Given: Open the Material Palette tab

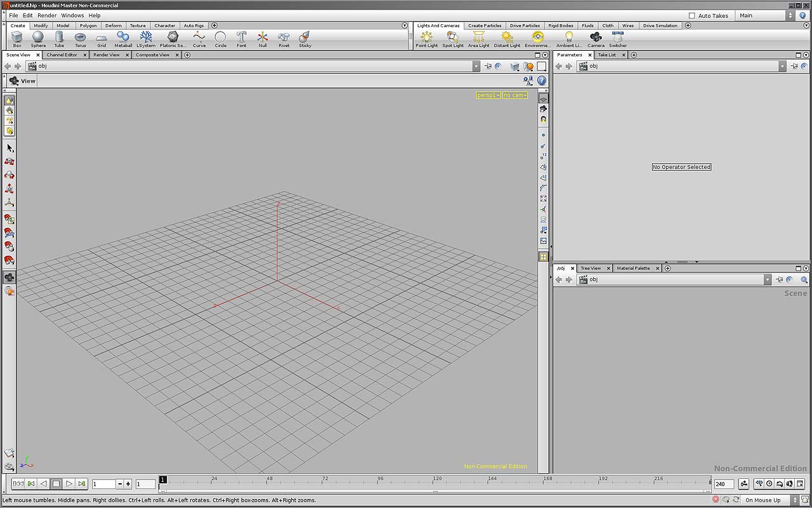Looking at the screenshot, I should point(633,269).
